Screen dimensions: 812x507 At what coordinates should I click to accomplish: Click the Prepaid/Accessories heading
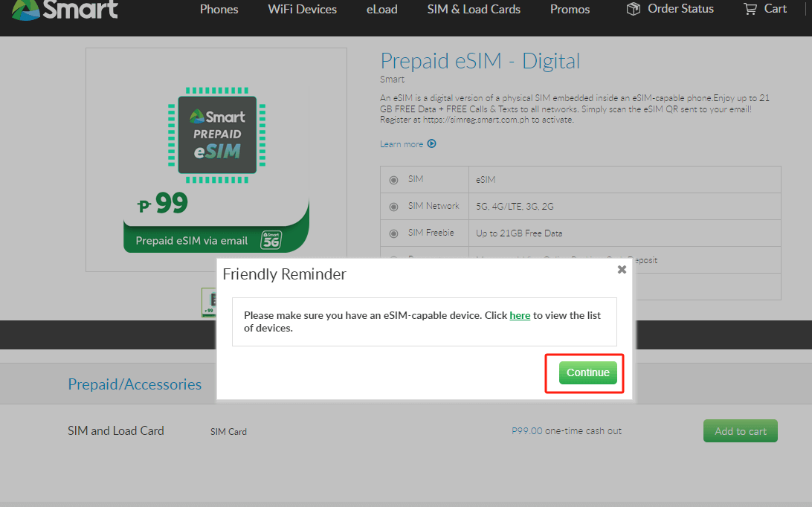click(x=135, y=384)
